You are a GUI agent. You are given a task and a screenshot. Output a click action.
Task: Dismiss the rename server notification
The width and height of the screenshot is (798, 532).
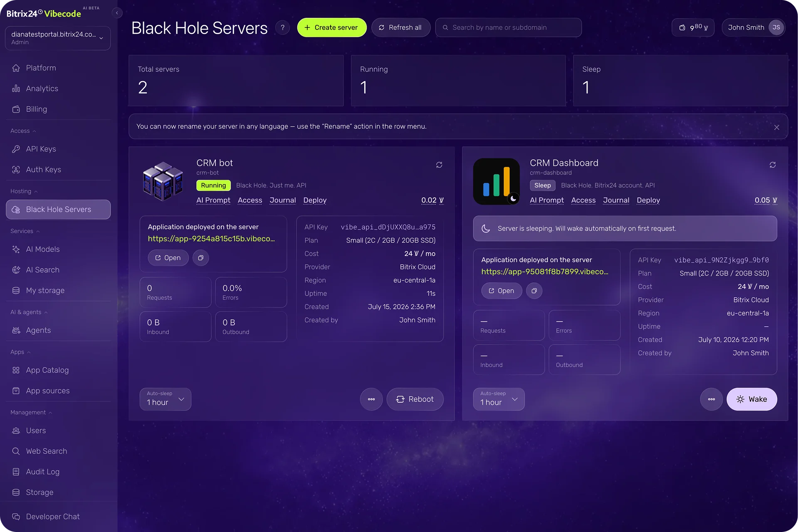pyautogui.click(x=777, y=127)
